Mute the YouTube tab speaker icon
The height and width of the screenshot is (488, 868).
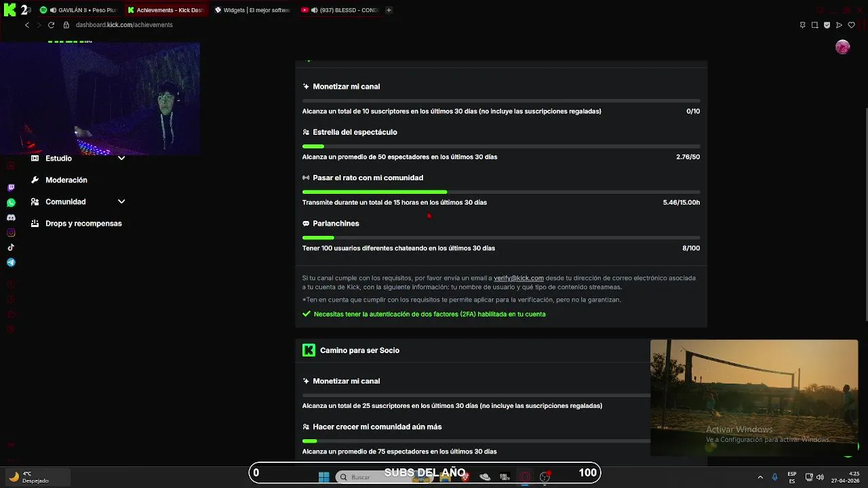pos(314,10)
